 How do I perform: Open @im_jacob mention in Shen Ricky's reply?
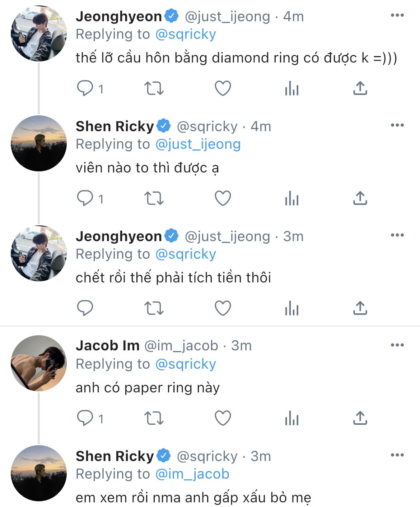[192, 474]
